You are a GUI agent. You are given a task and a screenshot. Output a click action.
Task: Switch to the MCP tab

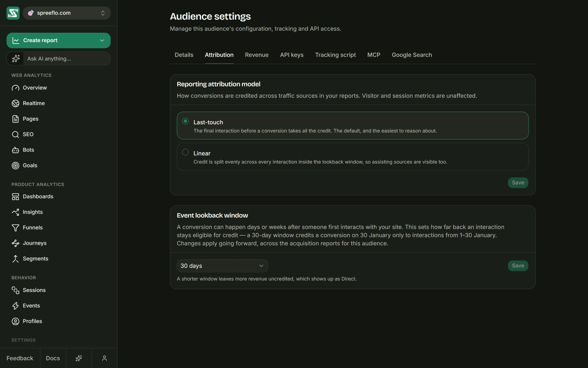point(374,55)
